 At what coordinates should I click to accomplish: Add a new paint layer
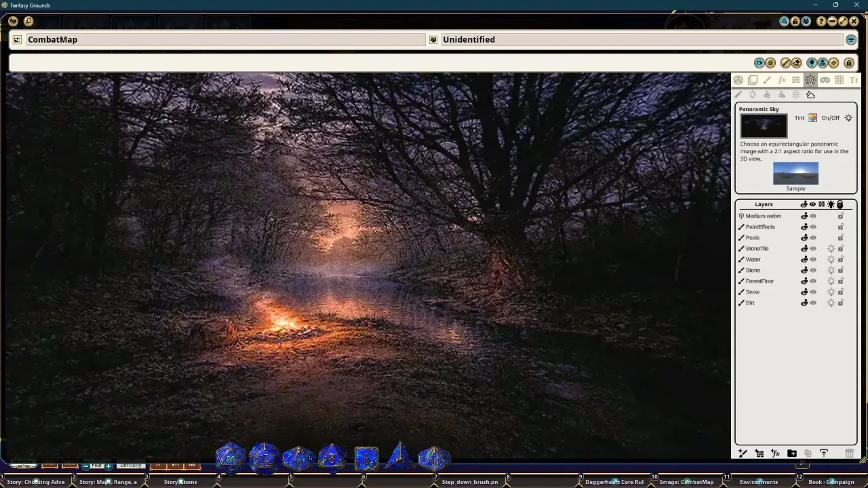(x=743, y=453)
